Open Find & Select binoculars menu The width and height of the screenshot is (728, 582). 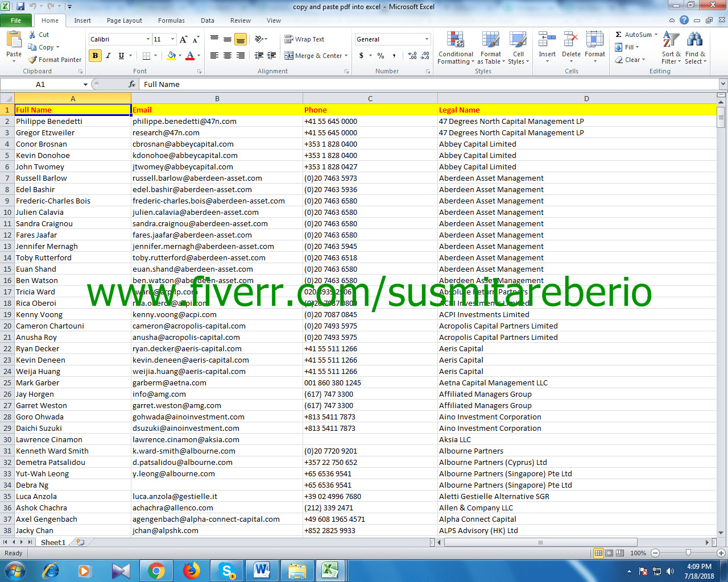click(695, 48)
